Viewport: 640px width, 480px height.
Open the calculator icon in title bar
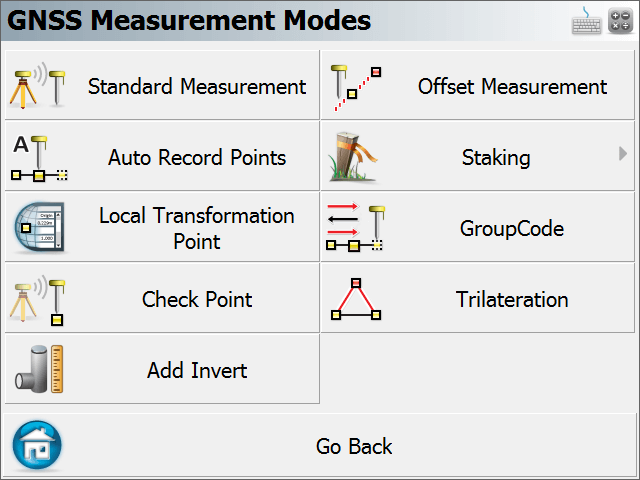(620, 21)
